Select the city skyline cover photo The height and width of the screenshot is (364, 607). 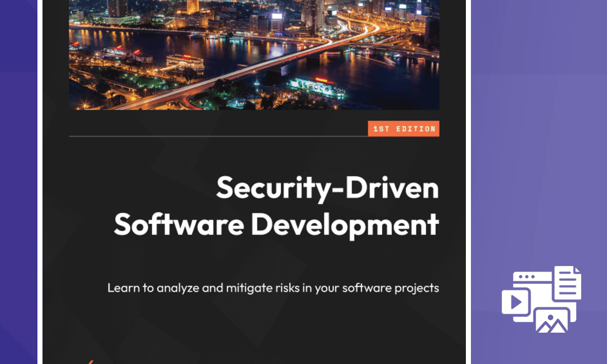pyautogui.click(x=254, y=55)
